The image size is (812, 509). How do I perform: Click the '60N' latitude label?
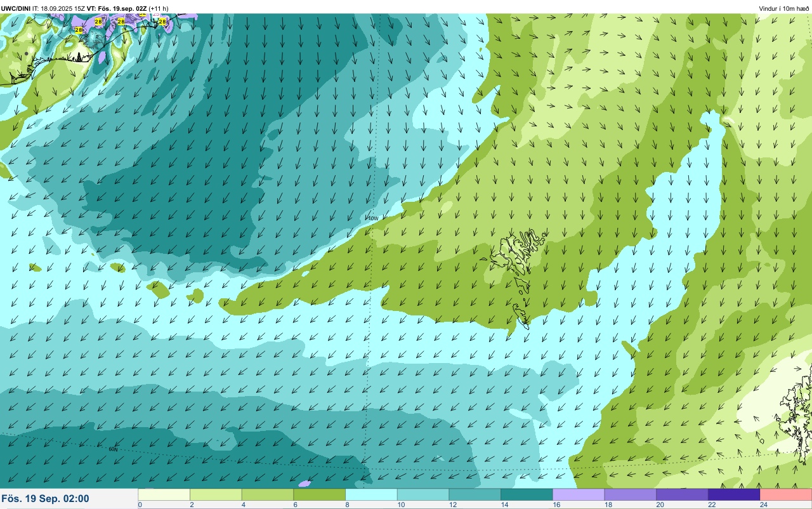coord(113,449)
